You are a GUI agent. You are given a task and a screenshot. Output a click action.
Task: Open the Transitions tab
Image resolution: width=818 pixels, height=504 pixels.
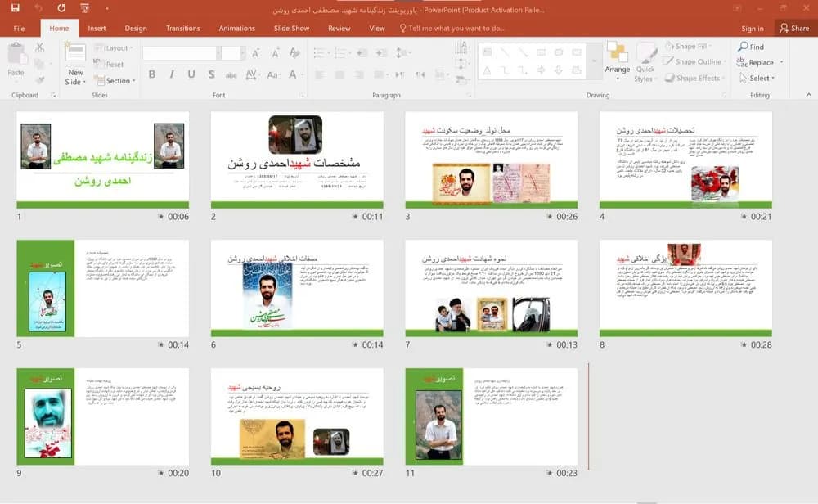coord(182,28)
